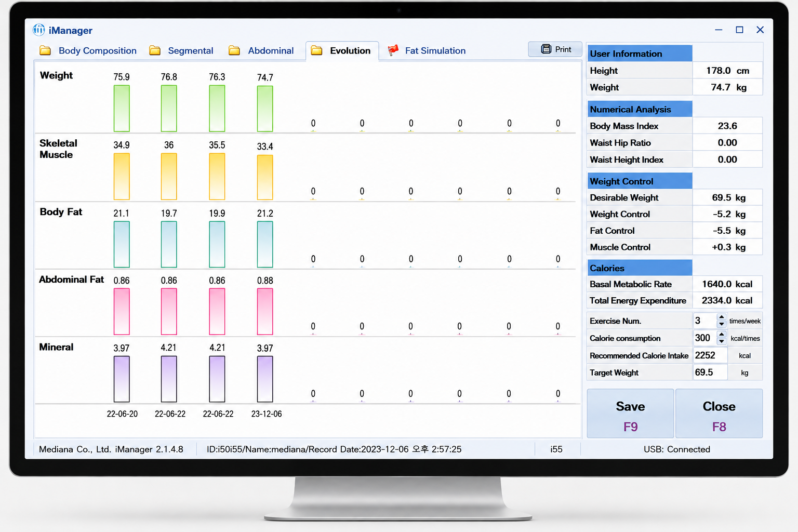This screenshot has width=798, height=532.
Task: Click the Body Mass Index value 23.6
Action: point(727,126)
